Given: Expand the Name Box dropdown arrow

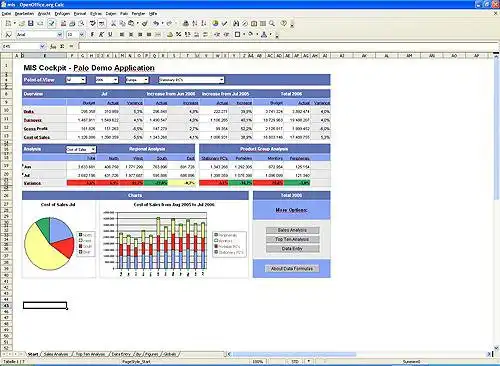Looking at the screenshot, I should click(42, 46).
